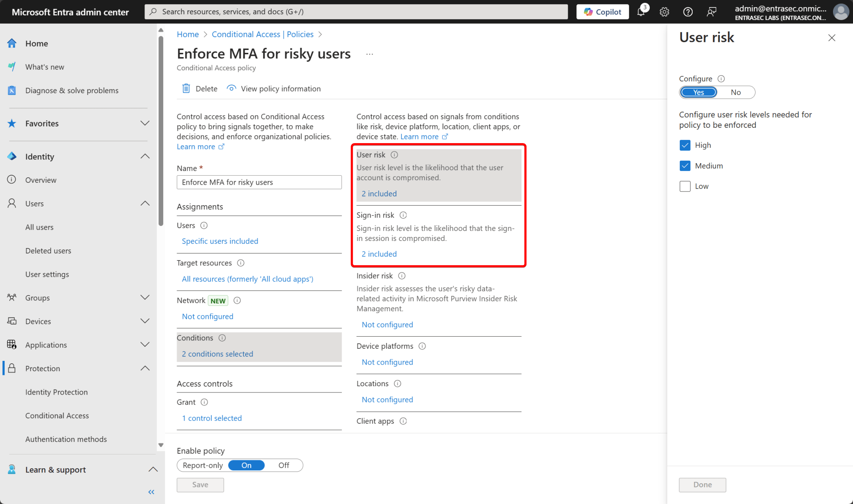Open the feedback icon in header
Viewport: 853px width, 504px height.
pyautogui.click(x=711, y=12)
